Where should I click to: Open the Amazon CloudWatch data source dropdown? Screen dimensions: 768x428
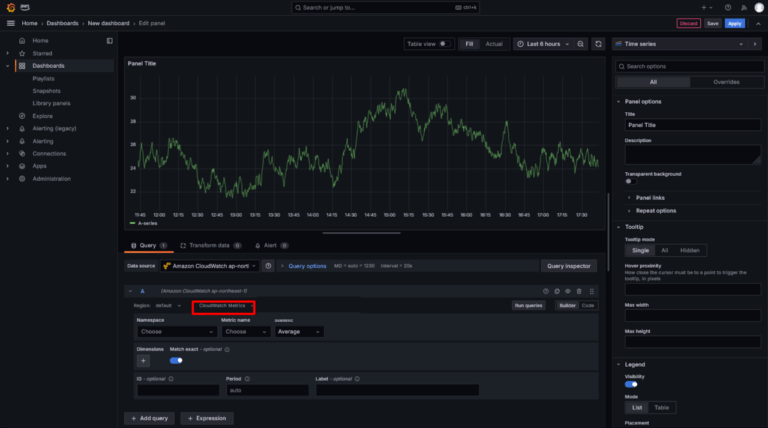(x=210, y=266)
